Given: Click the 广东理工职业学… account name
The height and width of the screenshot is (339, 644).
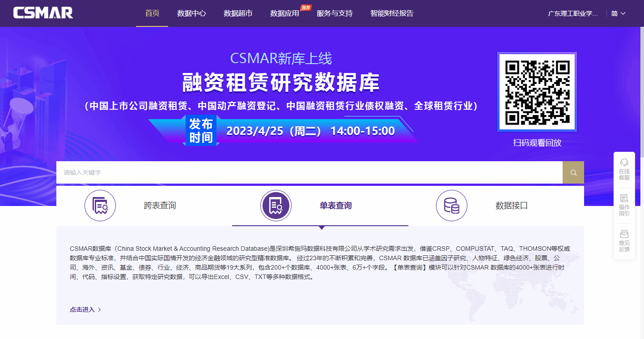Looking at the screenshot, I should click(573, 13).
